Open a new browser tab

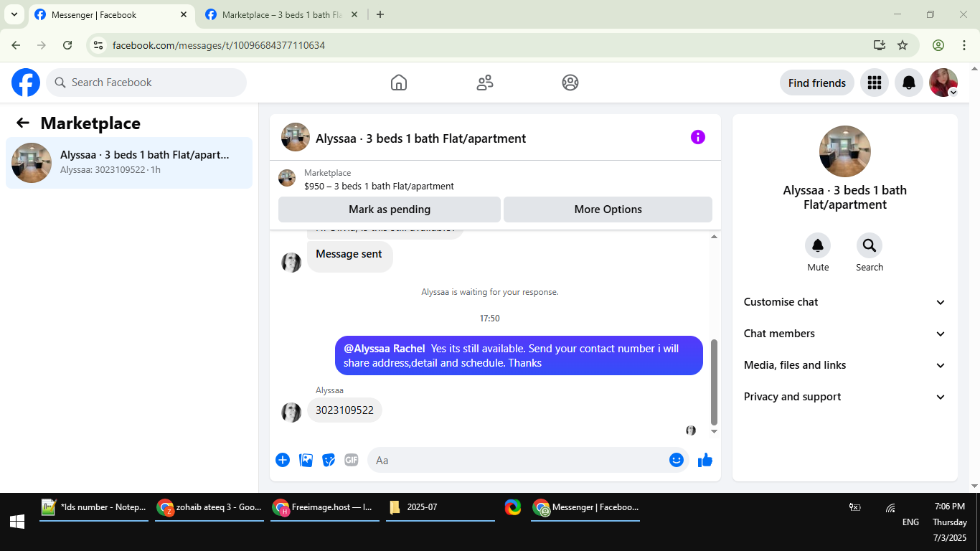point(380,14)
